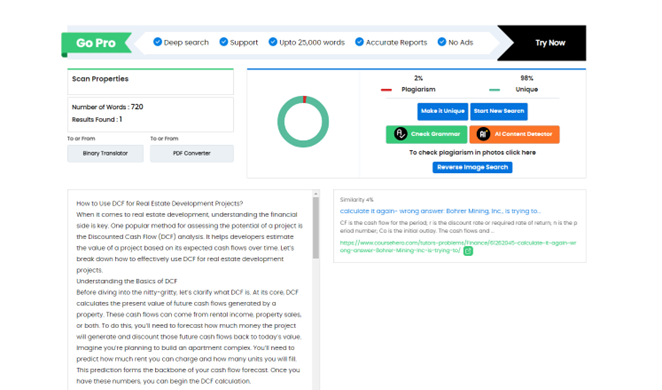Click the Accurate Reports checkmark icon
This screenshot has height=390, width=662.
359,42
